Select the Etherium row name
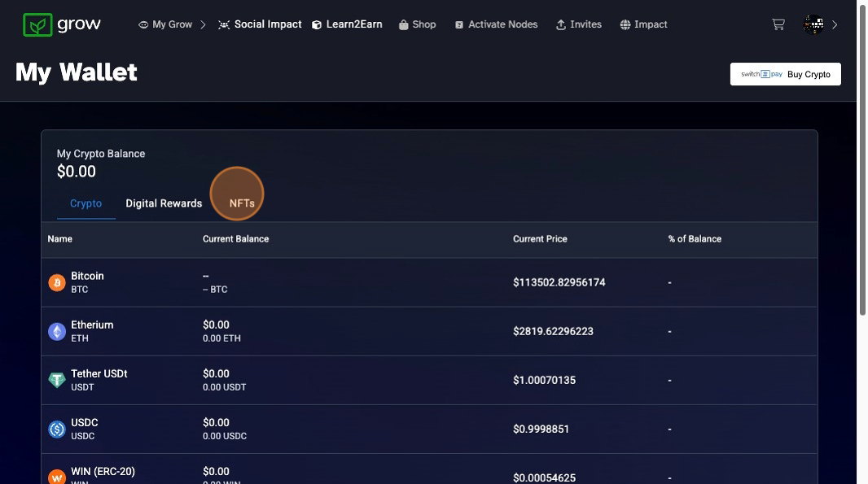 pos(92,325)
